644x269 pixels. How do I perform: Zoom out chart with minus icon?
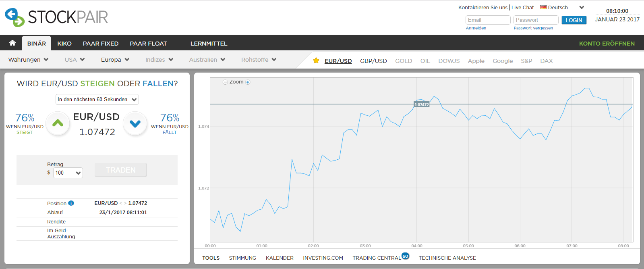click(x=225, y=82)
